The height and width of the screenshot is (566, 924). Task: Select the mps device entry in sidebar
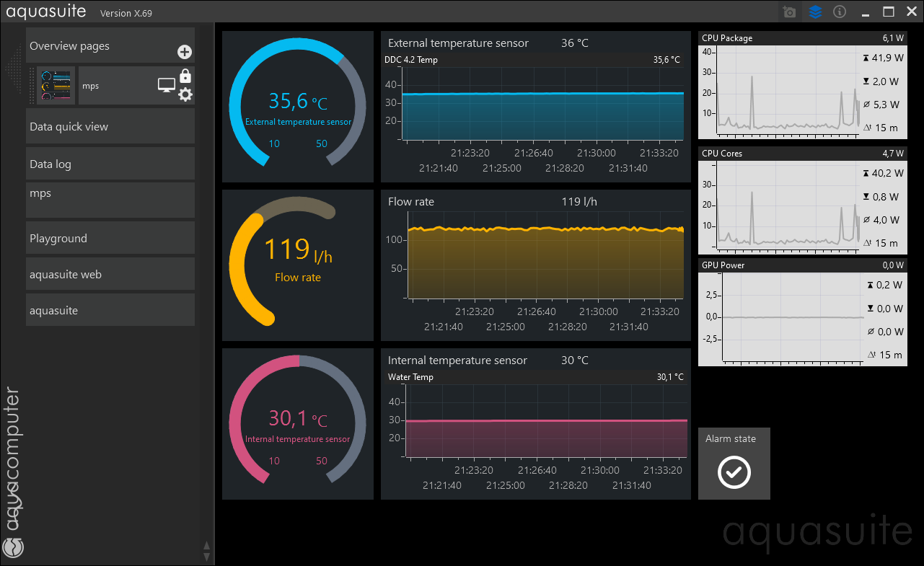click(110, 200)
